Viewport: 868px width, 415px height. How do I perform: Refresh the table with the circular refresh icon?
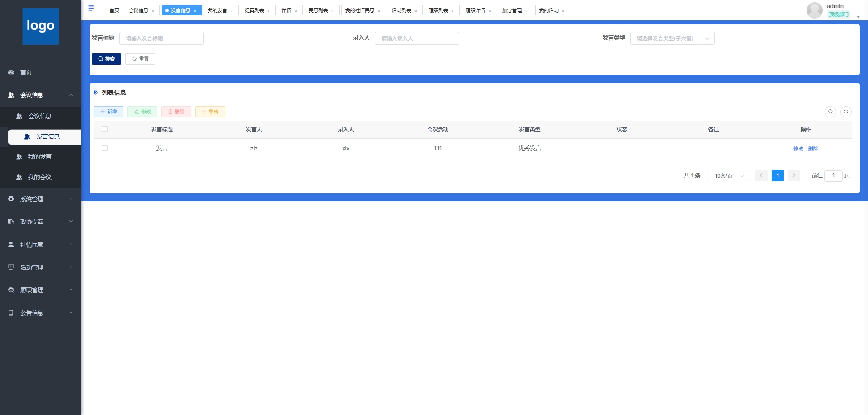846,112
